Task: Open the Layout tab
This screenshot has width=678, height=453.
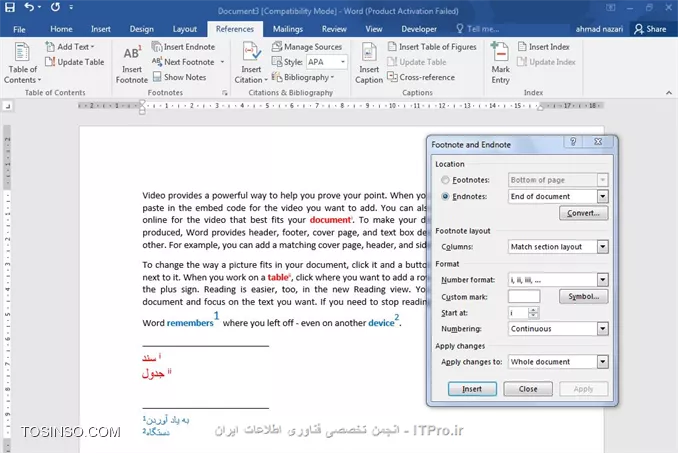Action: [x=185, y=29]
